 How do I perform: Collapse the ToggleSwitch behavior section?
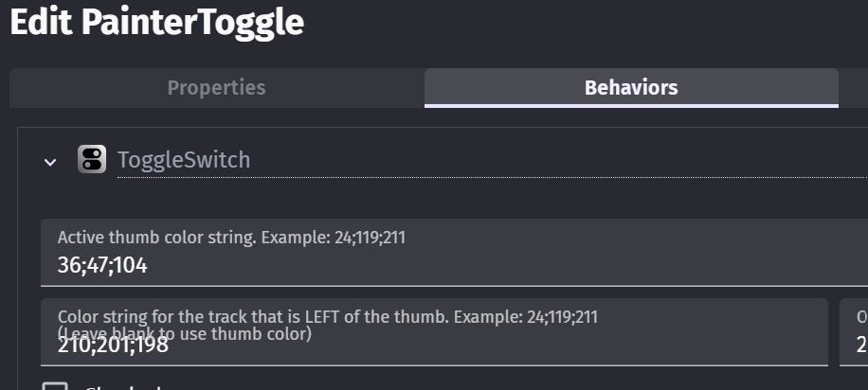[50, 162]
